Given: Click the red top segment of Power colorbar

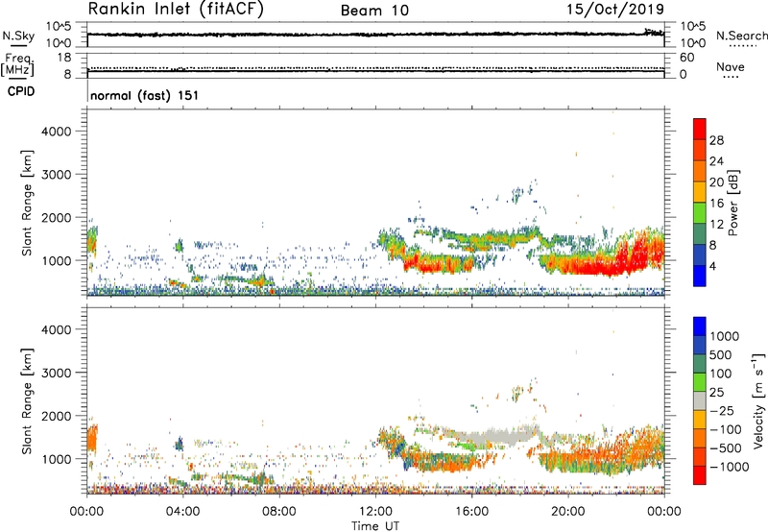Looking at the screenshot, I should click(700, 130).
